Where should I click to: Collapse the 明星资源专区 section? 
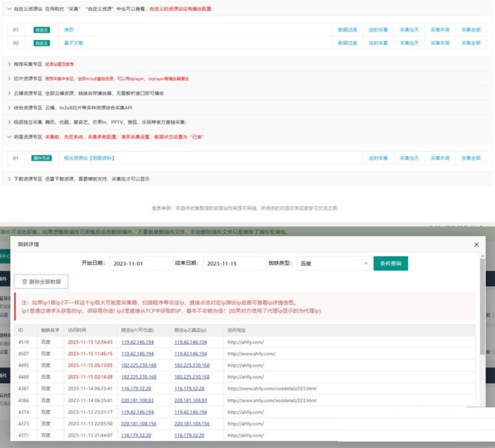click(x=9, y=137)
